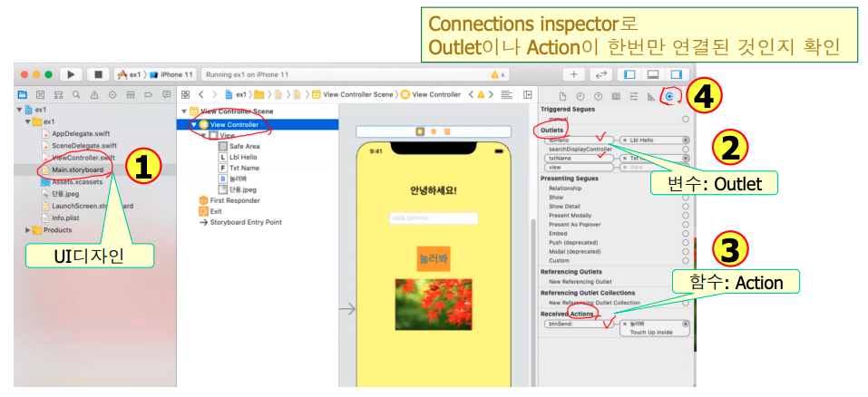This screenshot has width=868, height=397.
Task: Toggle the right Inspectors panel visibility
Action: point(677,74)
